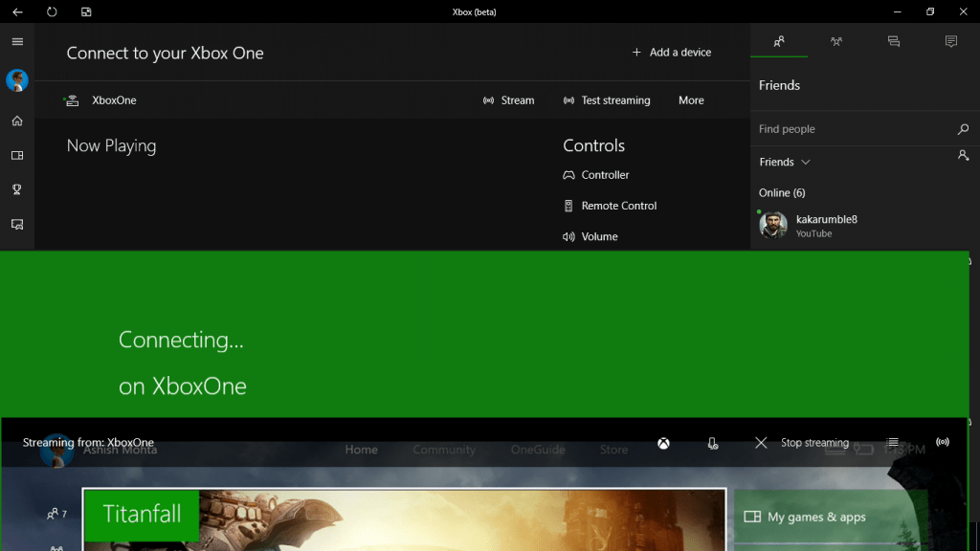Image resolution: width=980 pixels, height=551 pixels.
Task: Minimize the Xbox window
Action: 898,11
